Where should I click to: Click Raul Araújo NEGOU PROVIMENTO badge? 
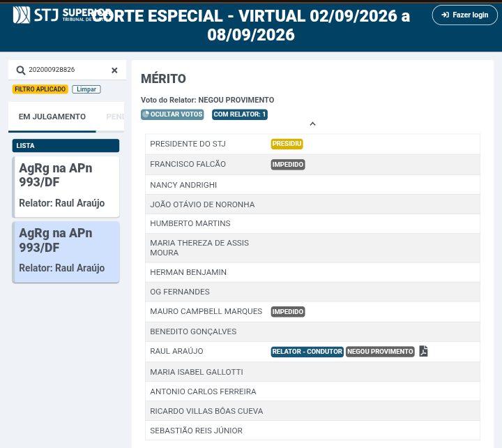coord(380,352)
